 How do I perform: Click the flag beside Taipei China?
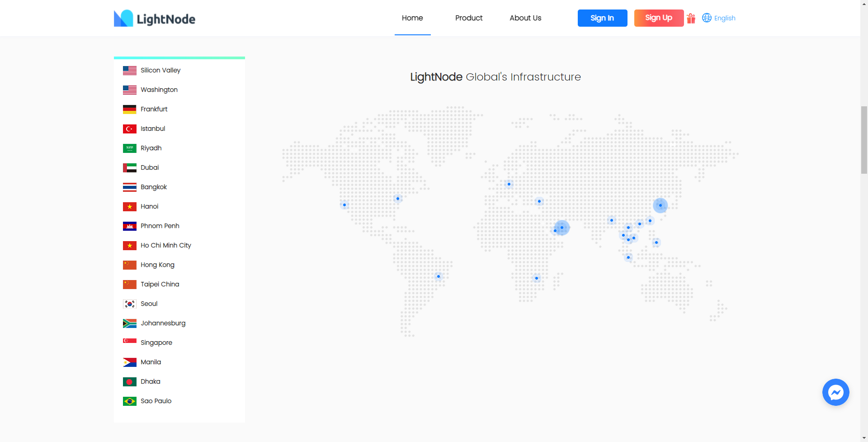(130, 285)
